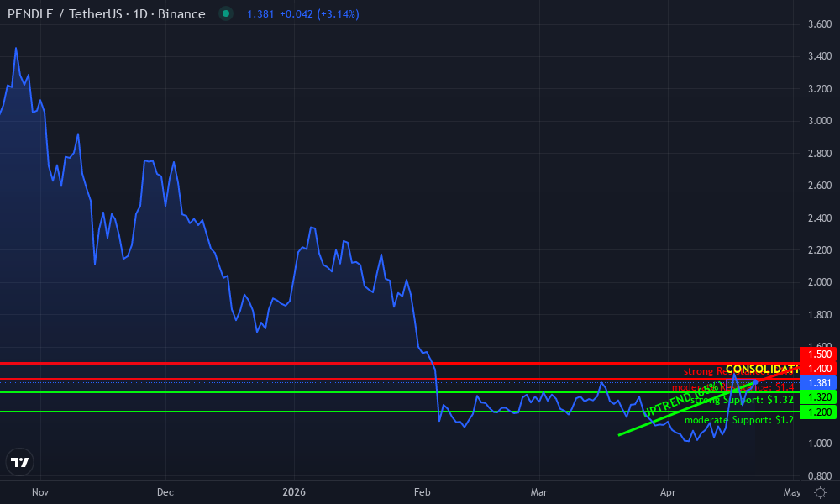Click the 2026 label on time axis

click(x=294, y=491)
